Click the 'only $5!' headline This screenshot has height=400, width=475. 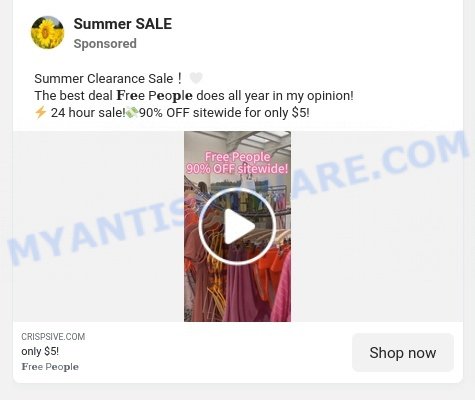(x=40, y=351)
